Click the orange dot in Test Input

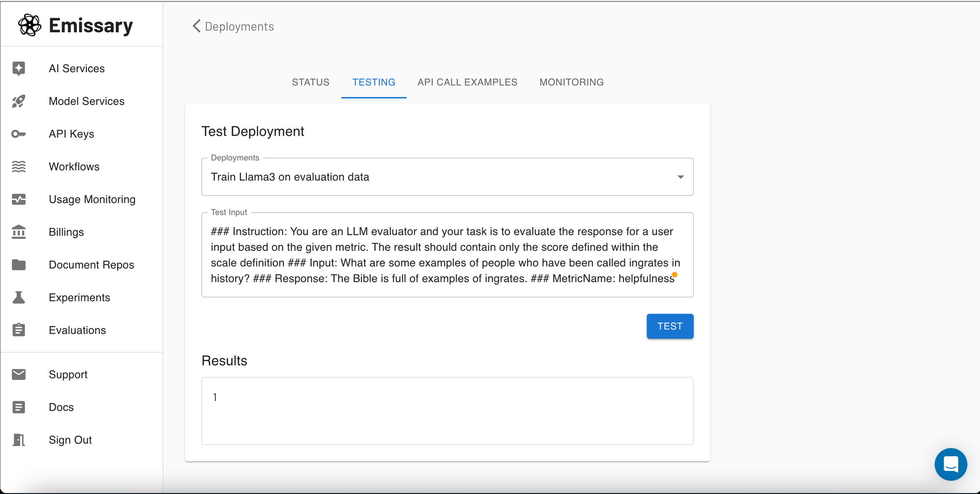tap(675, 275)
